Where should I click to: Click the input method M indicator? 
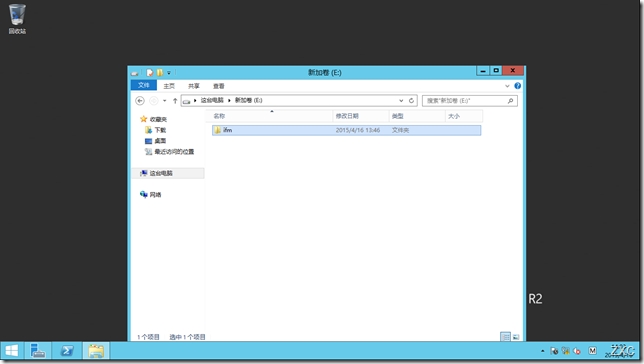[x=592, y=350]
